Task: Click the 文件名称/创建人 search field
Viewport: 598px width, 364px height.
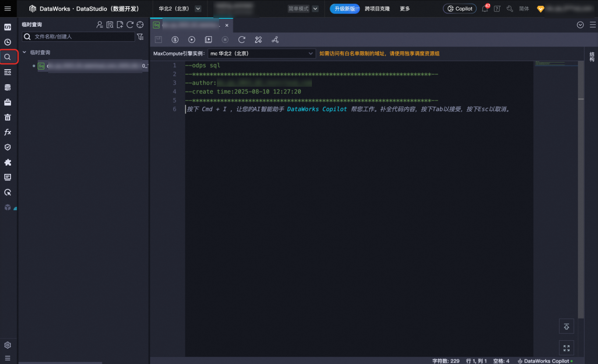Action: (x=78, y=37)
